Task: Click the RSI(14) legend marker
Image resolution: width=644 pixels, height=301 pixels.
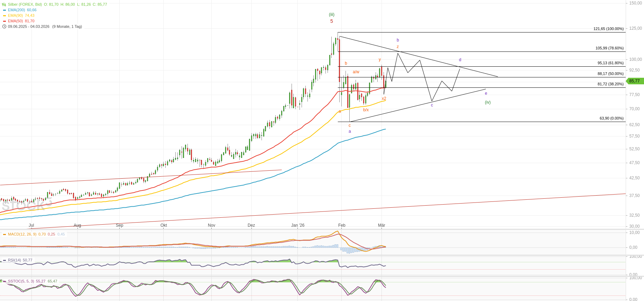Action: pyautogui.click(x=4, y=260)
